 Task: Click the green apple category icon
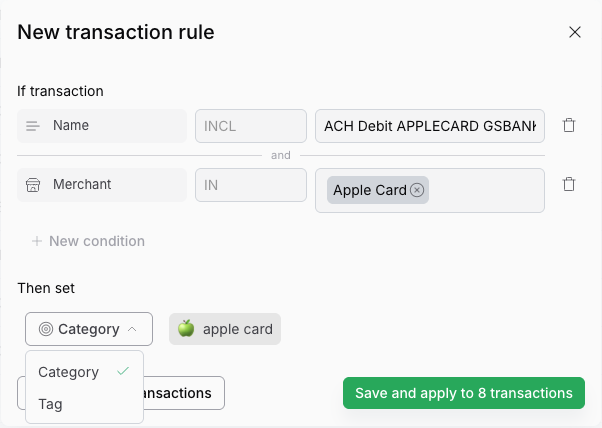186,329
